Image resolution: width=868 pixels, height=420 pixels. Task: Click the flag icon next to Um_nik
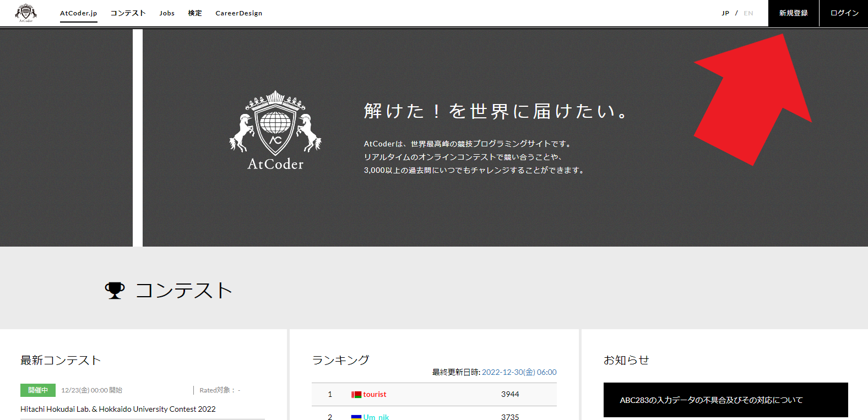(356, 417)
